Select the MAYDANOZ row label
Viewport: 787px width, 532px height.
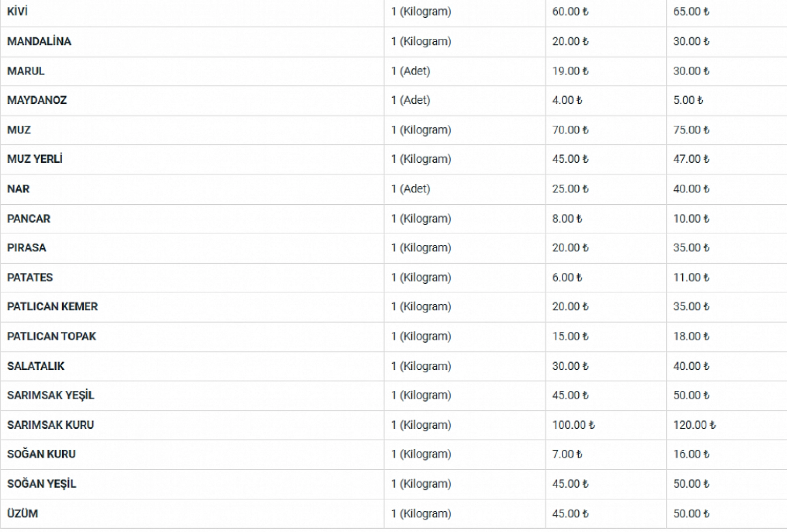pos(37,101)
